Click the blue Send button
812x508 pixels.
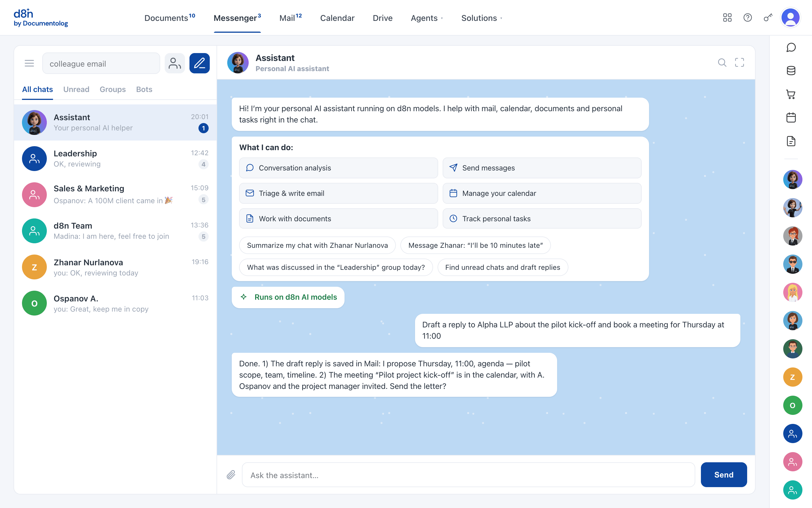click(724, 474)
